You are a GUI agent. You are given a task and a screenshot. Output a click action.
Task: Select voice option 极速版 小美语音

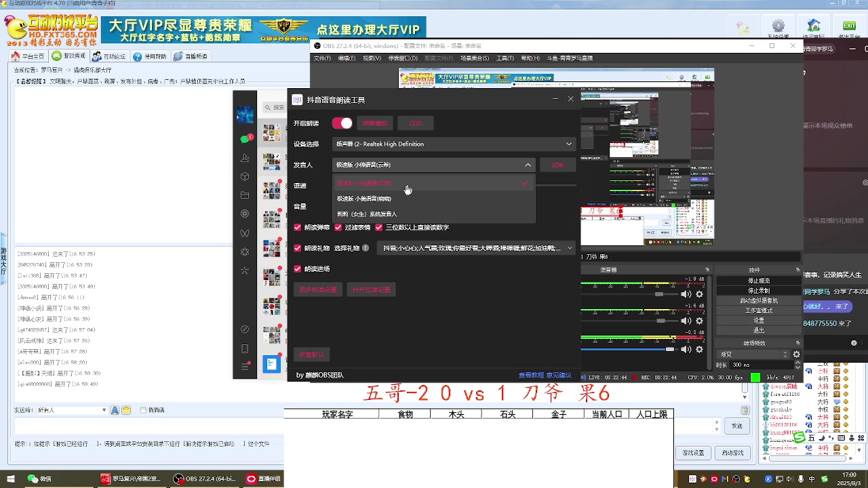[434, 199]
